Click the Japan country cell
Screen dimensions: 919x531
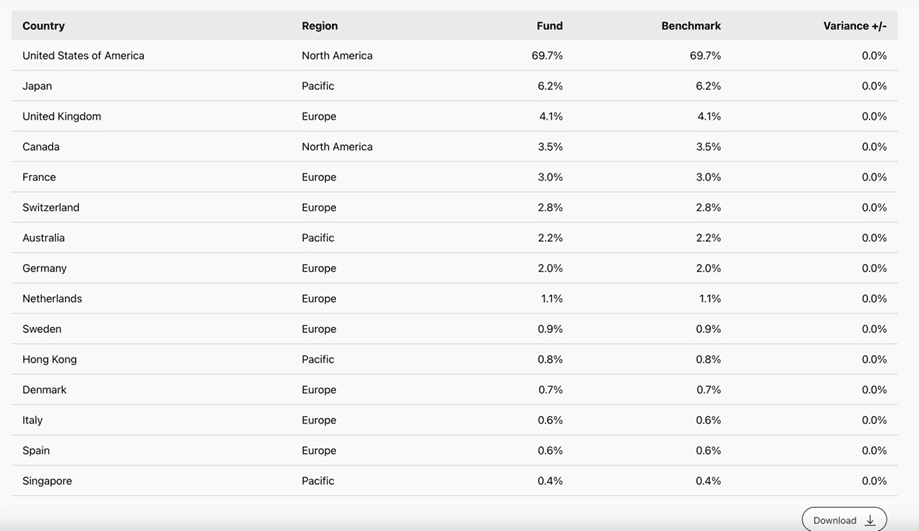click(x=37, y=86)
